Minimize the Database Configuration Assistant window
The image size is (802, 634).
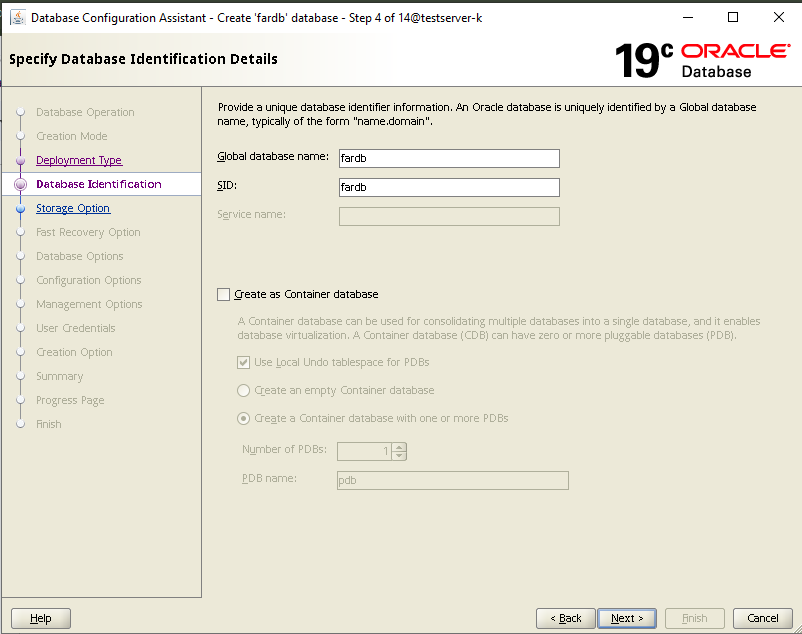688,17
